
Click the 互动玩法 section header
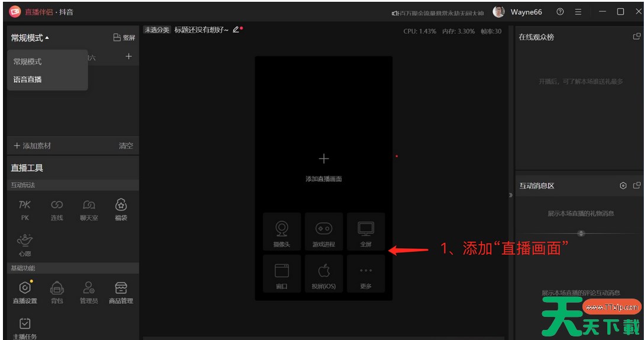[23, 185]
